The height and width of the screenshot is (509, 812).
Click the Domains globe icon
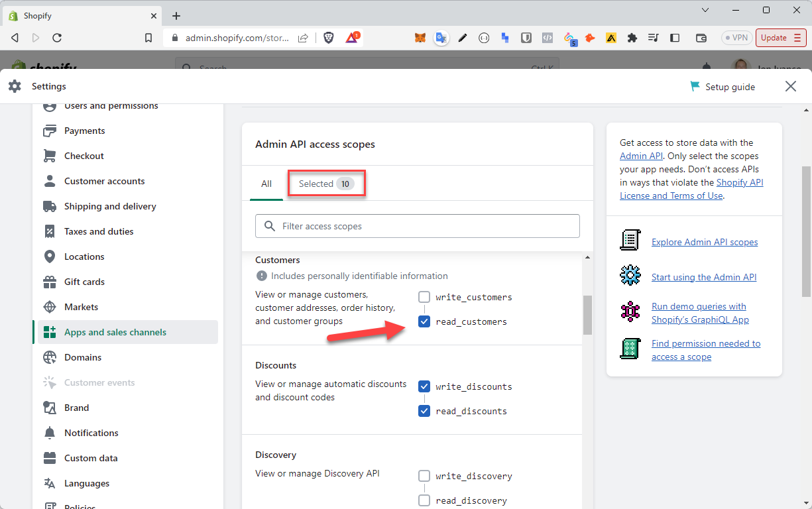[50, 357]
